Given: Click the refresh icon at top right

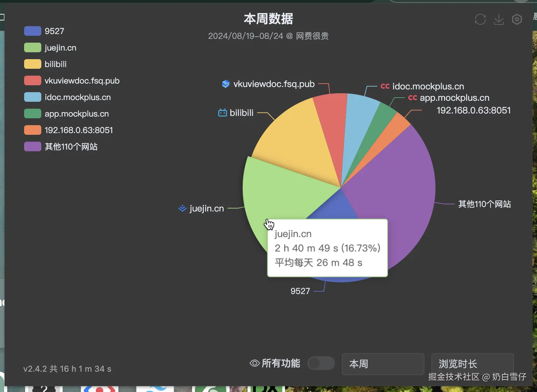Looking at the screenshot, I should point(480,19).
